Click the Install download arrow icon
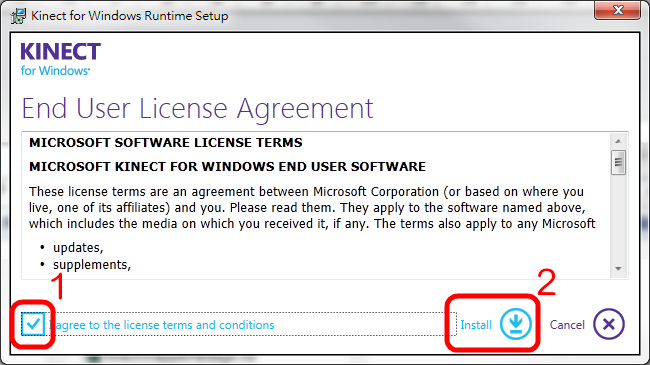This screenshot has width=650, height=365. coord(516,324)
